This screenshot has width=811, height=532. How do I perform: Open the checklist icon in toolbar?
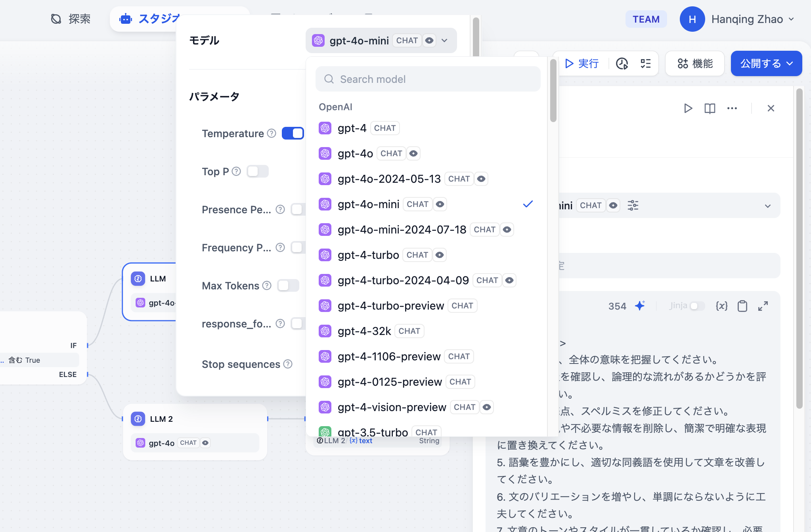click(646, 63)
